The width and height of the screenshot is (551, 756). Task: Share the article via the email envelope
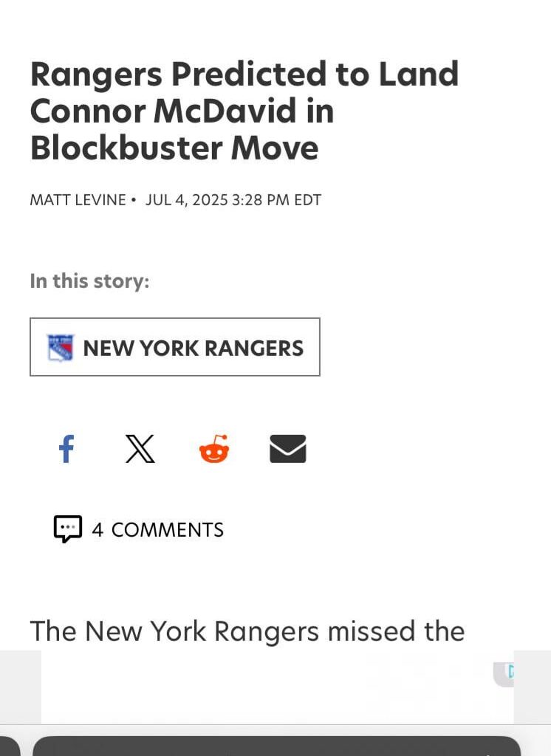287,448
